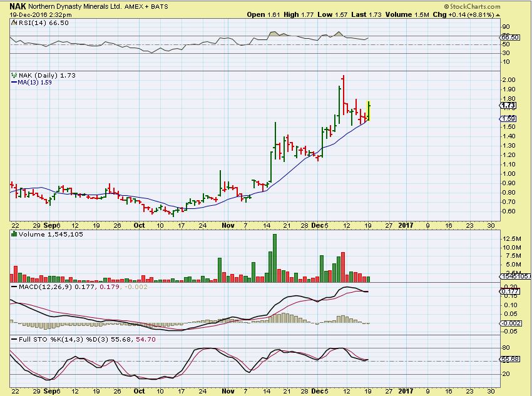The height and width of the screenshot is (396, 532).
Task: Click the -0.002 MACD histogram legend value
Action: click(136, 287)
